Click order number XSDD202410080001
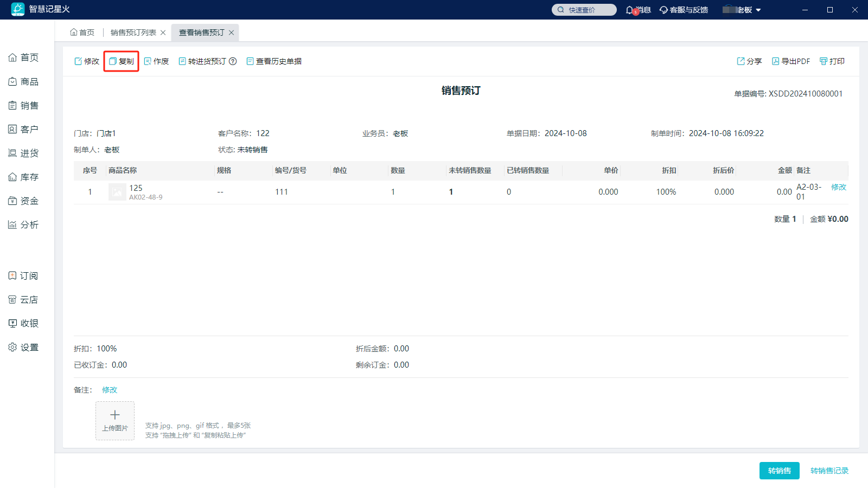 806,94
